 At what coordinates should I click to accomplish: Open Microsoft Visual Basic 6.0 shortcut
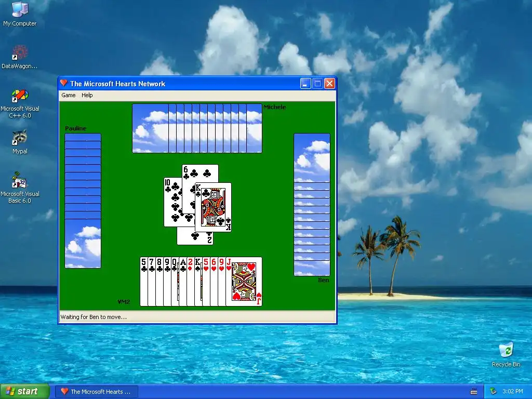tap(20, 188)
